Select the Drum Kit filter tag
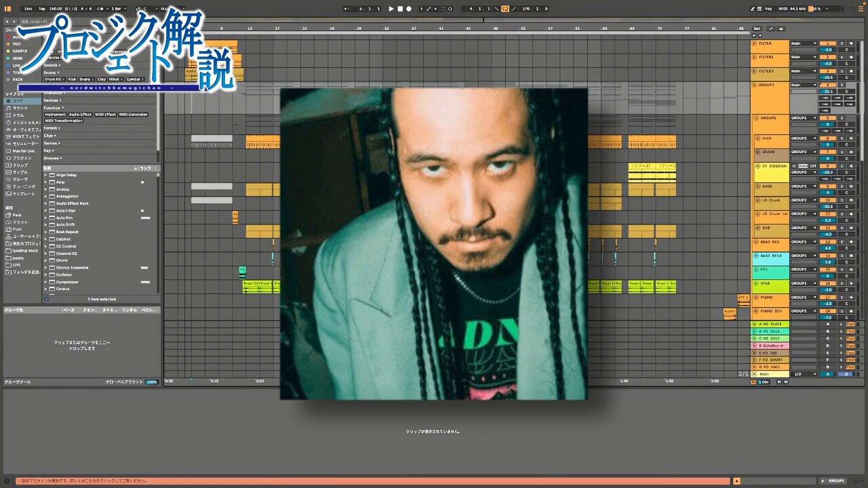 (x=54, y=79)
